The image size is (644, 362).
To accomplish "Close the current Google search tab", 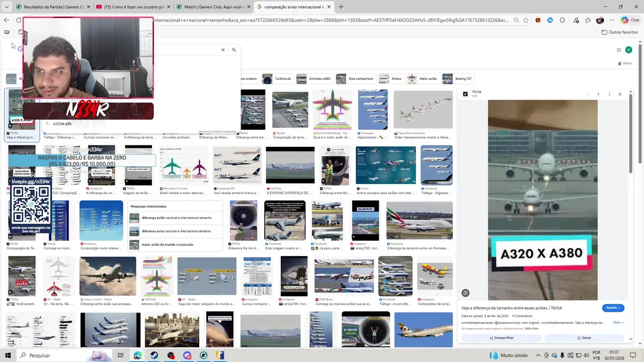I will [x=329, y=7].
